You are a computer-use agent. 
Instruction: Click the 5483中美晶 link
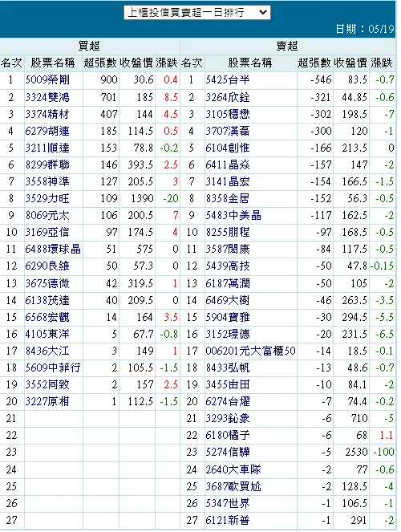pyautogui.click(x=233, y=215)
